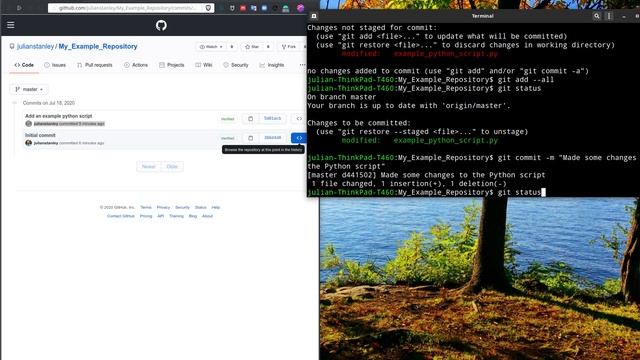Open the Status footer link
The height and width of the screenshot is (360, 640).
[x=200, y=207]
